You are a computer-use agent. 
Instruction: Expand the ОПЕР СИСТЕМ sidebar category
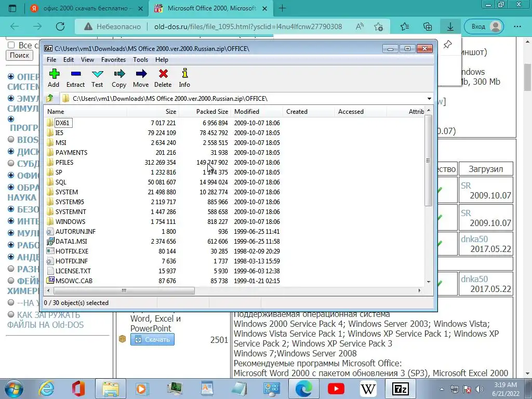coord(11,76)
